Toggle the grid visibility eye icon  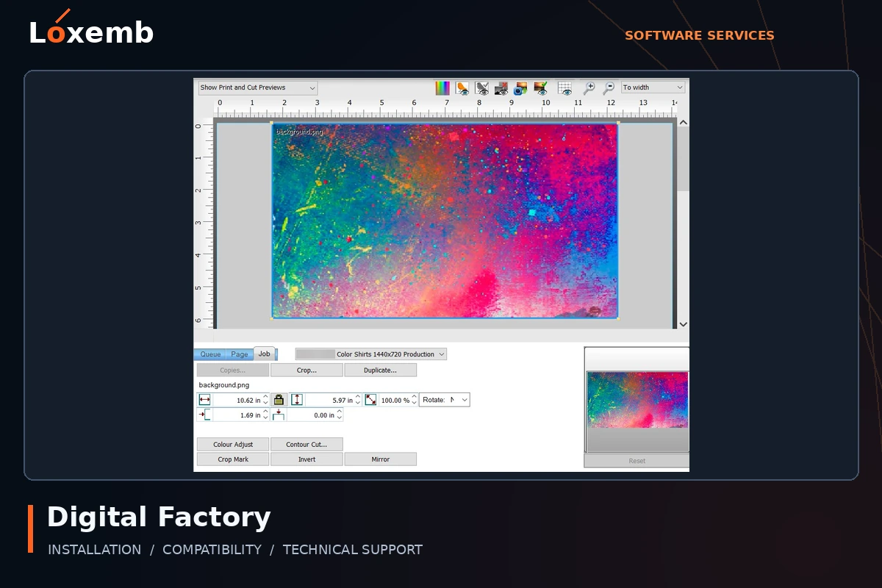click(x=564, y=88)
